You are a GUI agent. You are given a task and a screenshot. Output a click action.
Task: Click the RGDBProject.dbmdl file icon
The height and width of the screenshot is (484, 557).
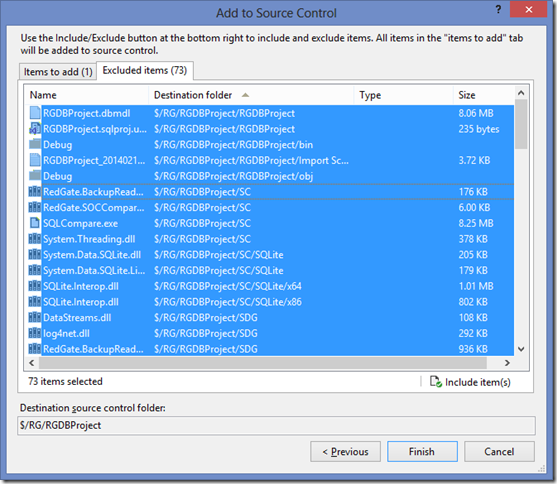point(35,113)
